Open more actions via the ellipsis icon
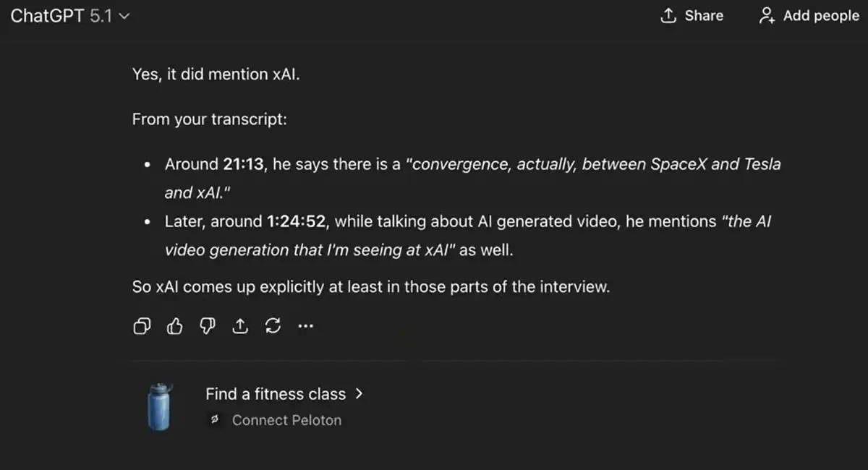868x470 pixels. 306,327
